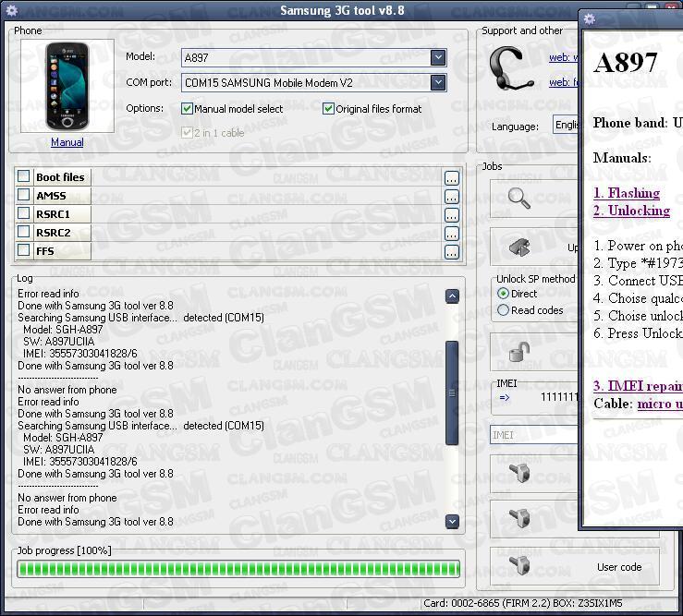Viewport: 683px width, 616px height.
Task: Click the User code button label
Action: 619,567
